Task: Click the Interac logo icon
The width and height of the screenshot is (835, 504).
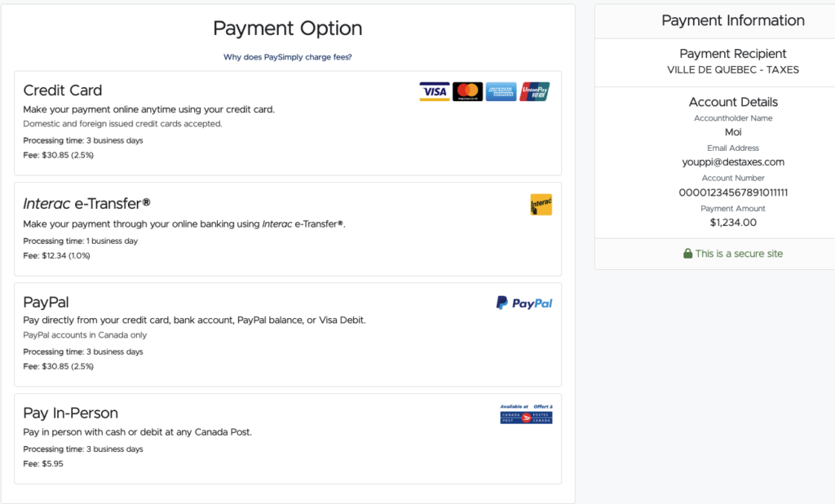Action: click(541, 205)
